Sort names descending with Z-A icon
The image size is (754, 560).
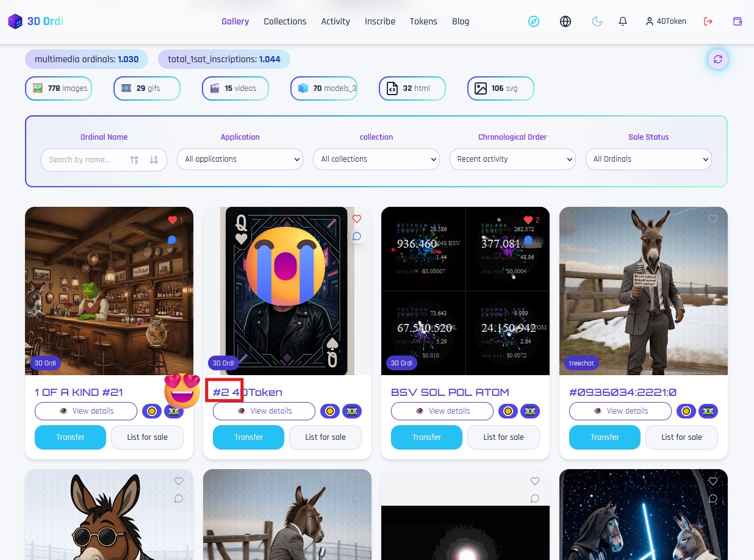pyautogui.click(x=154, y=160)
